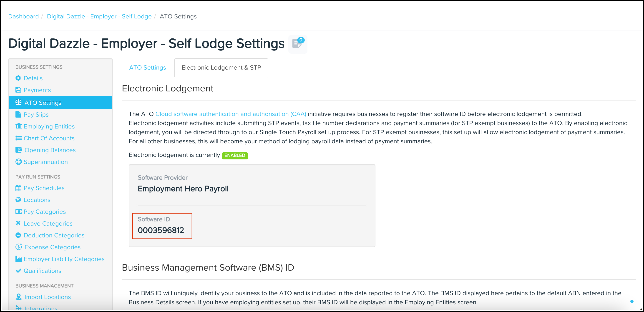The image size is (644, 312).
Task: Click the ATO Settings scales icon
Action: click(18, 102)
